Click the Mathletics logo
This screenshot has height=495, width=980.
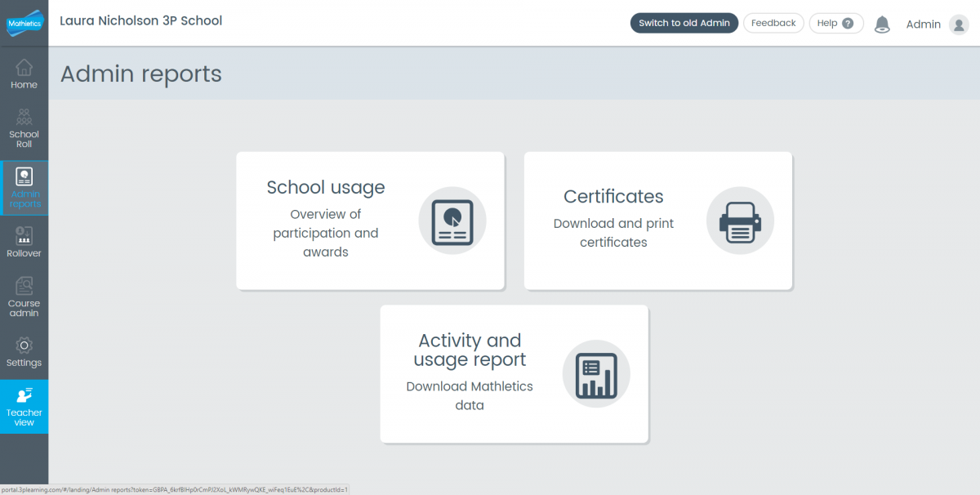(x=24, y=23)
